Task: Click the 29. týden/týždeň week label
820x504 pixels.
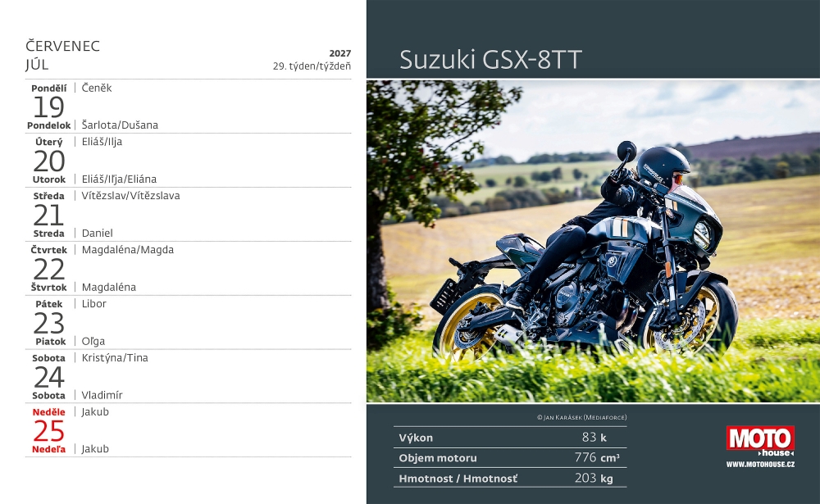Action: click(312, 66)
